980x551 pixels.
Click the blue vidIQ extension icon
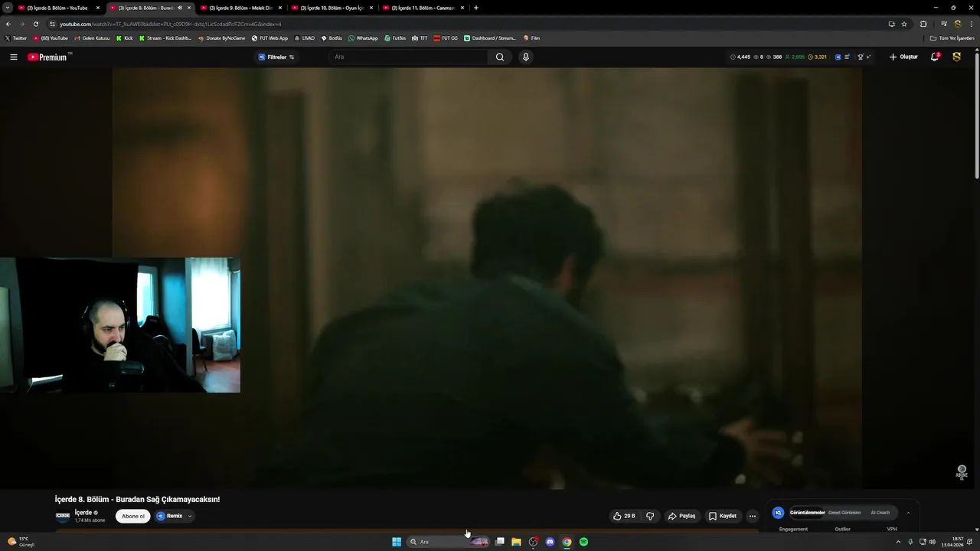838,57
